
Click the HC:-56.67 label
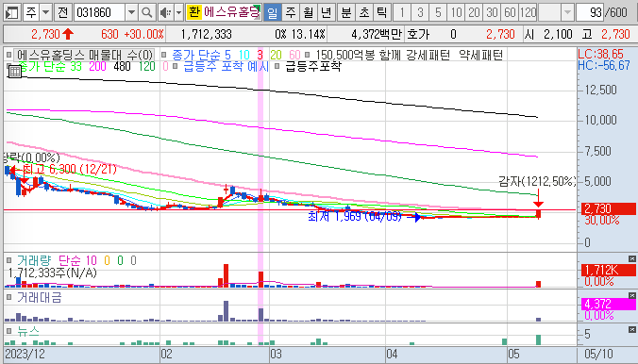pyautogui.click(x=604, y=65)
